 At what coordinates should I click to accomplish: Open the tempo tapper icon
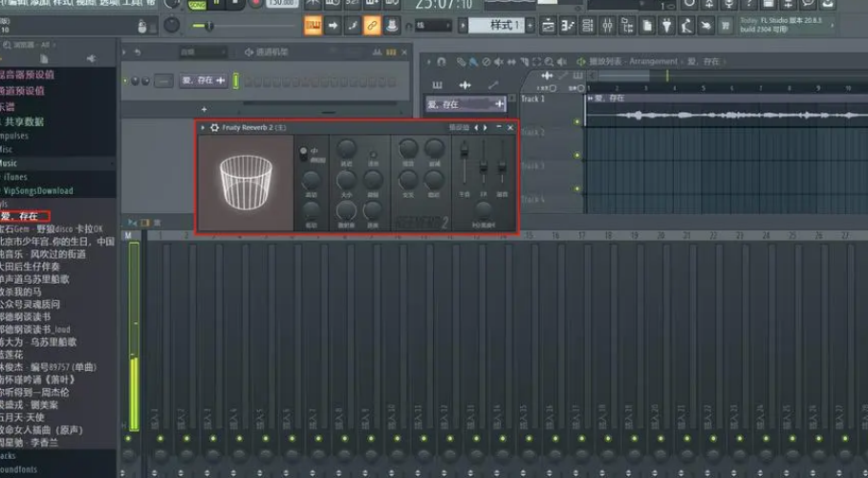686,26
